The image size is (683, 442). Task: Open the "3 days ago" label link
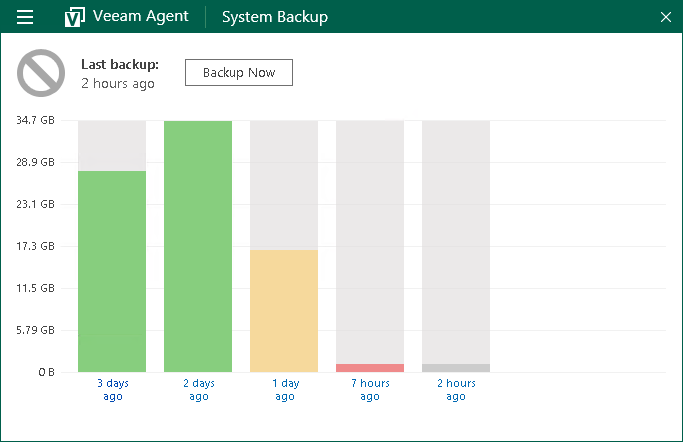pos(112,389)
